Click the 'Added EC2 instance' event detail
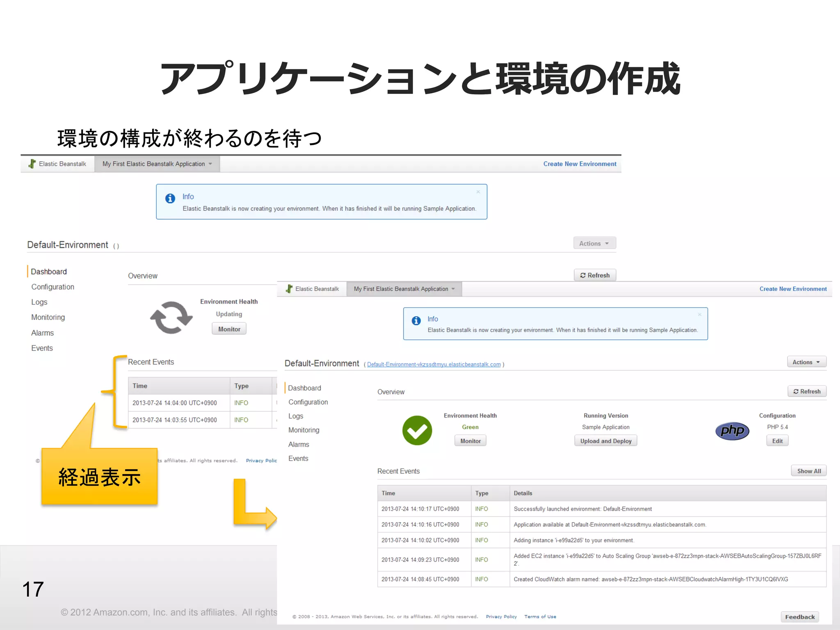Viewport: 840px width, 630px height. pyautogui.click(x=667, y=559)
